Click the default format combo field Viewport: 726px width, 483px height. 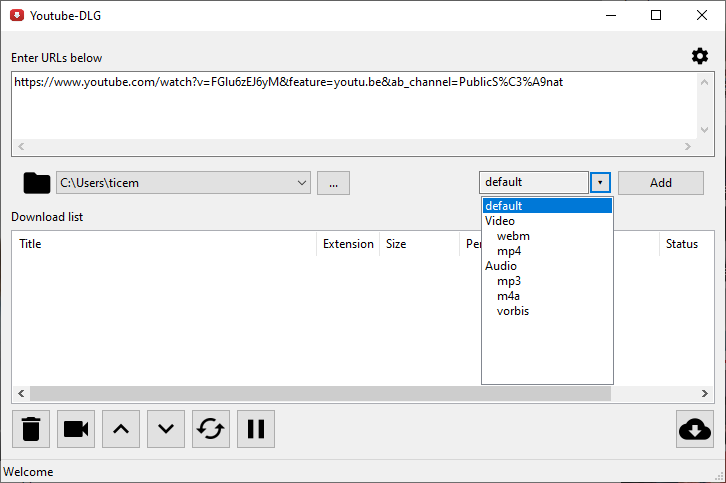(534, 182)
